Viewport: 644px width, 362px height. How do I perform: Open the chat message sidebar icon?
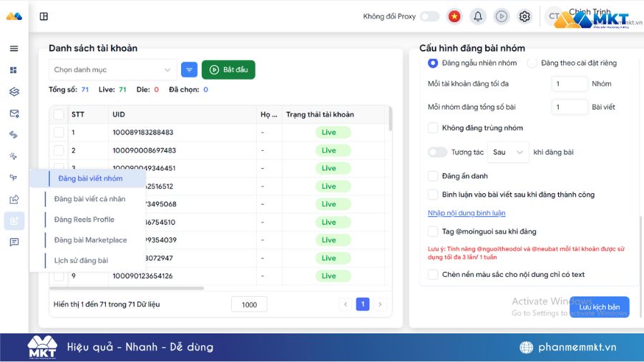14,242
